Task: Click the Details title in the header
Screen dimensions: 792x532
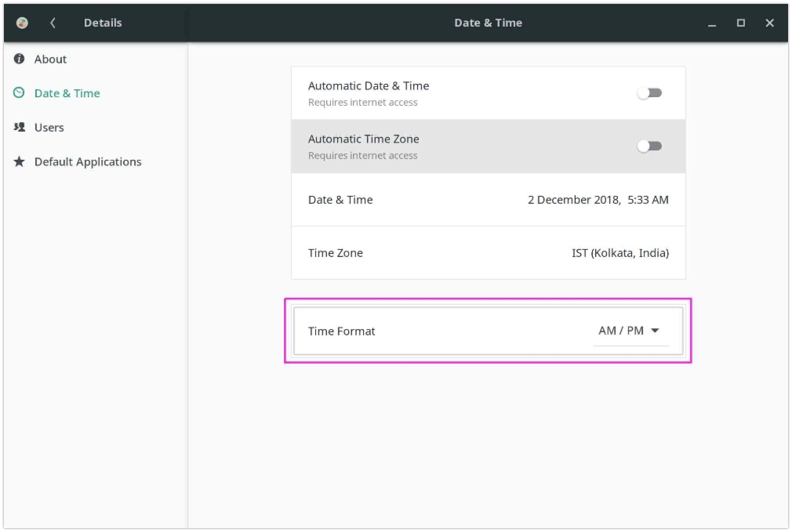Action: (103, 23)
